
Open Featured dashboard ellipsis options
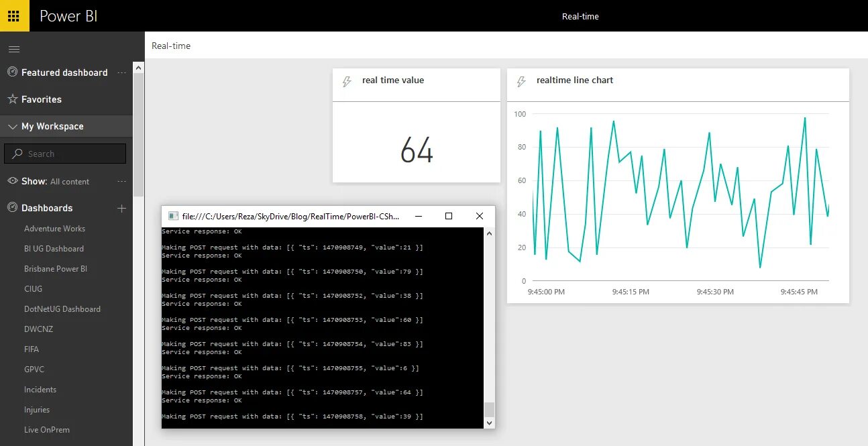(x=121, y=72)
